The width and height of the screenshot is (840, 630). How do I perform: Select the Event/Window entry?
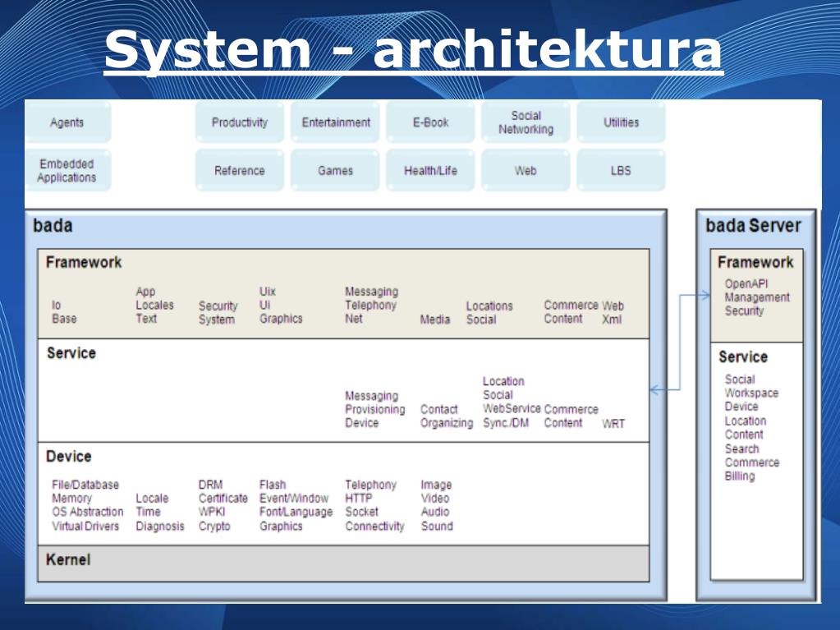pos(294,499)
